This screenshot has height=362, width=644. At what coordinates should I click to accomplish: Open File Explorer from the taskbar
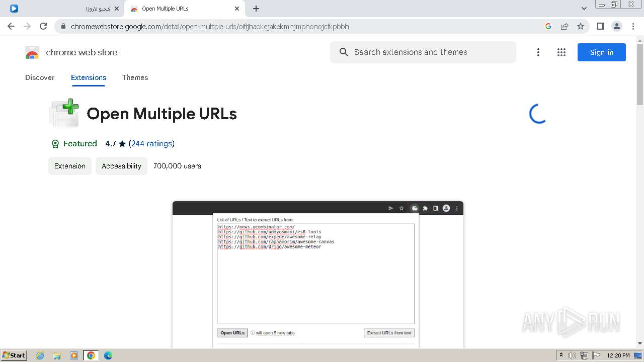tap(57, 355)
